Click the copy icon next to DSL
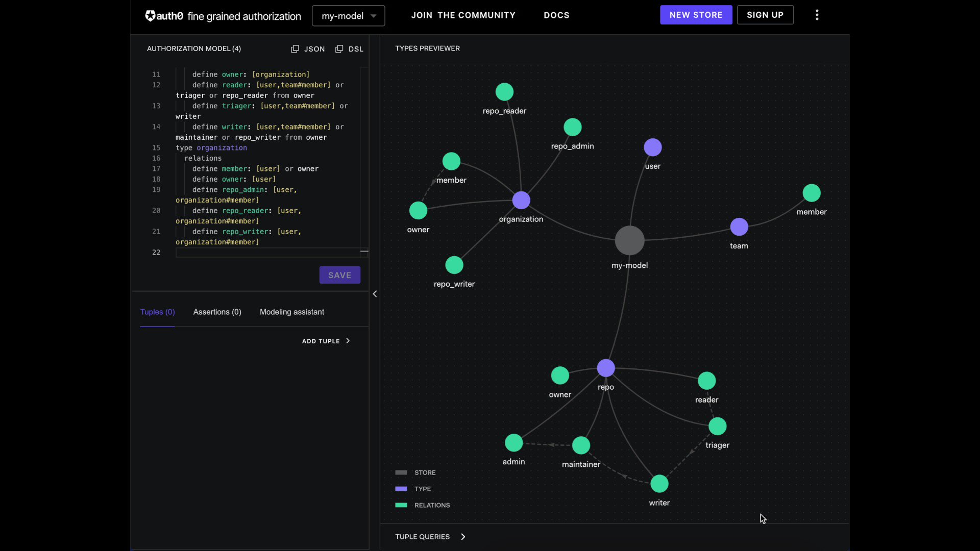The image size is (980, 551). [x=339, y=49]
